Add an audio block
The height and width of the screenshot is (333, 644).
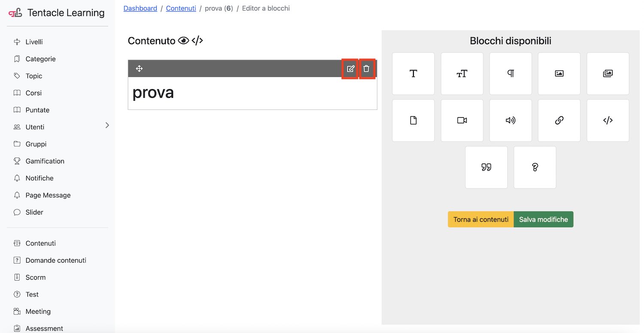(x=510, y=121)
